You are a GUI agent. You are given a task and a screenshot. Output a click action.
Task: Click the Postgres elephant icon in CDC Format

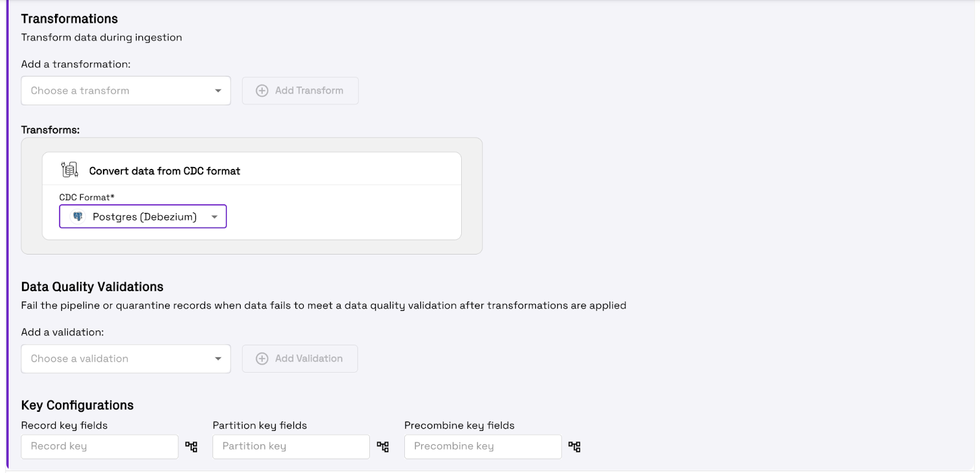pyautogui.click(x=77, y=216)
